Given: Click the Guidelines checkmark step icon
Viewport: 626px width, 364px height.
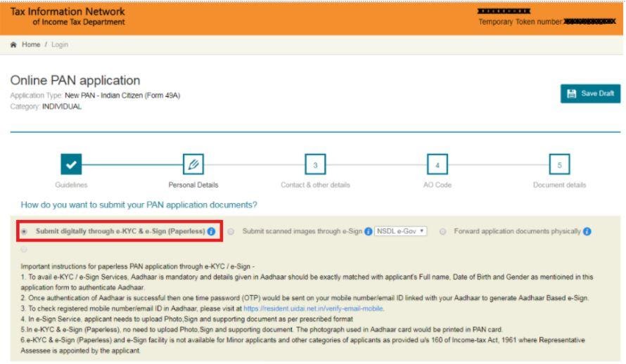Looking at the screenshot, I should (71, 165).
